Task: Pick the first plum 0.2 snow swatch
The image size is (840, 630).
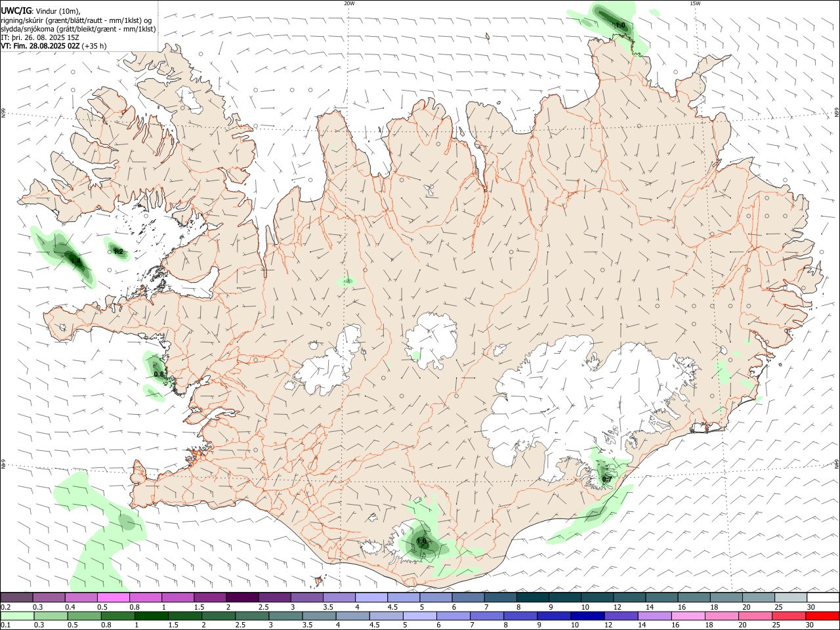Action: [x=16, y=597]
